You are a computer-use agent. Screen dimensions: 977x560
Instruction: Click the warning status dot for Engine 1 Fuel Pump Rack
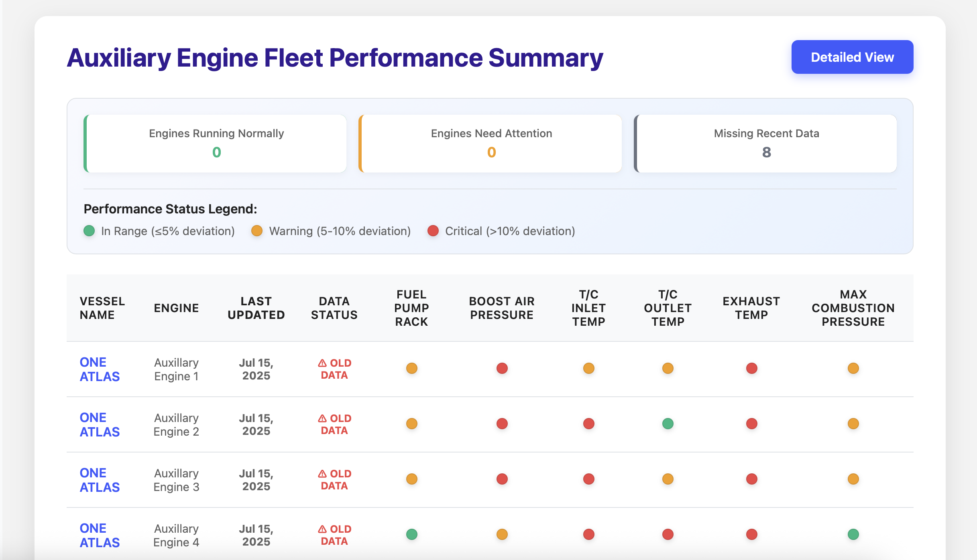411,368
